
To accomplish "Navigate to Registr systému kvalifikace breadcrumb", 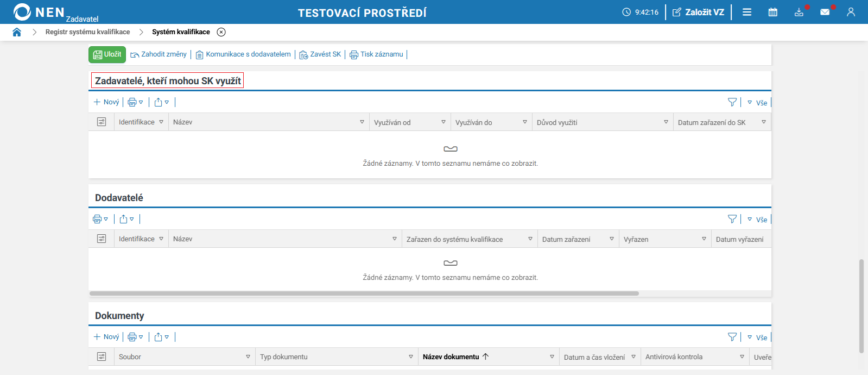I will tap(87, 32).
